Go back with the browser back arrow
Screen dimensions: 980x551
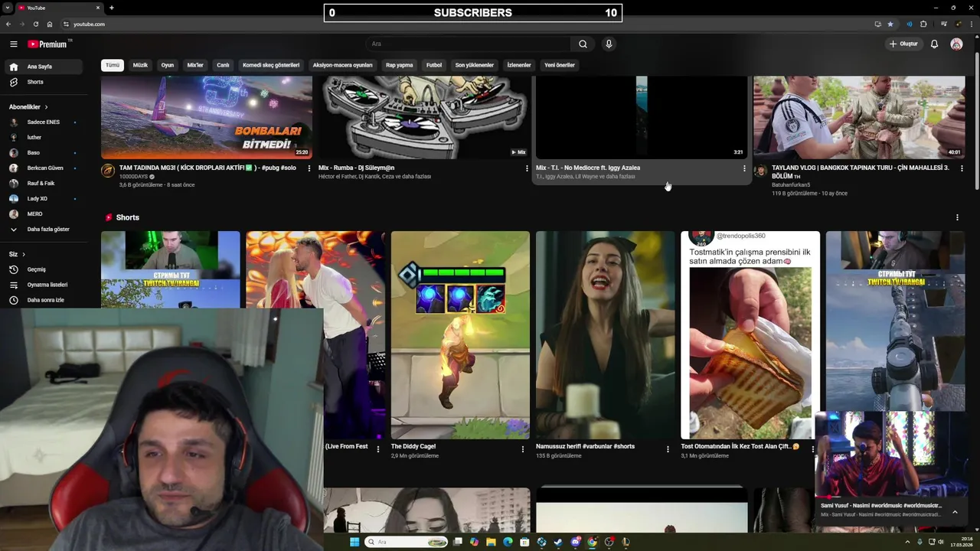tap(8, 24)
